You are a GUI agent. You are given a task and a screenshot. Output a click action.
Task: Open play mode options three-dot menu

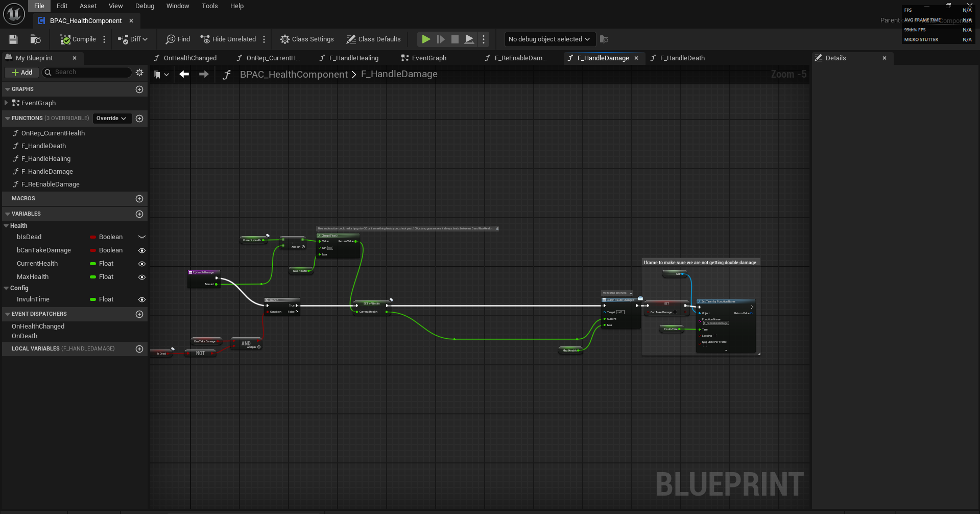pos(484,39)
